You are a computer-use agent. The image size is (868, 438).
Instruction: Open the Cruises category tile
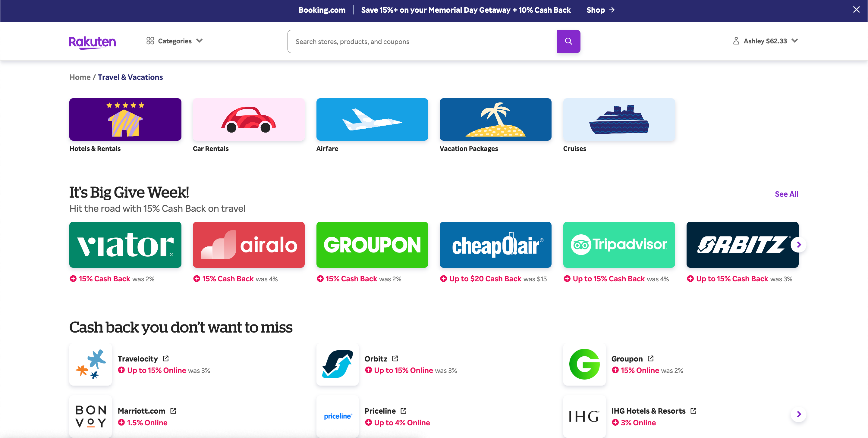619,120
